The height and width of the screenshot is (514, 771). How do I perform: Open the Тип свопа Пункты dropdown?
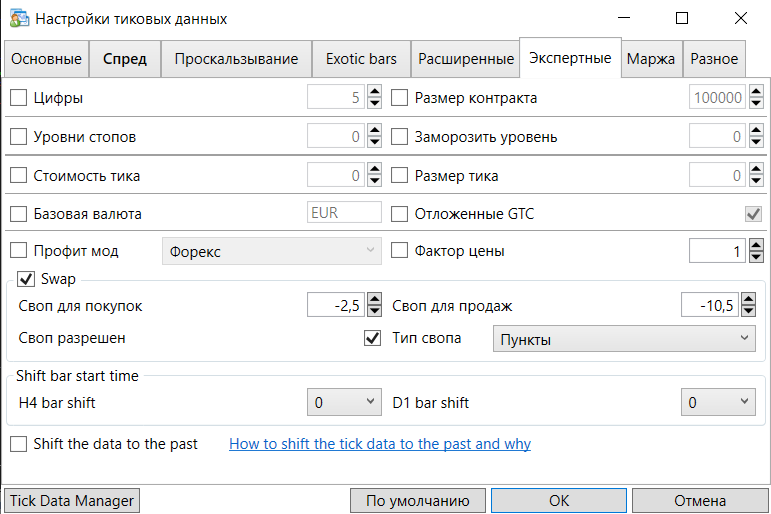click(x=624, y=339)
